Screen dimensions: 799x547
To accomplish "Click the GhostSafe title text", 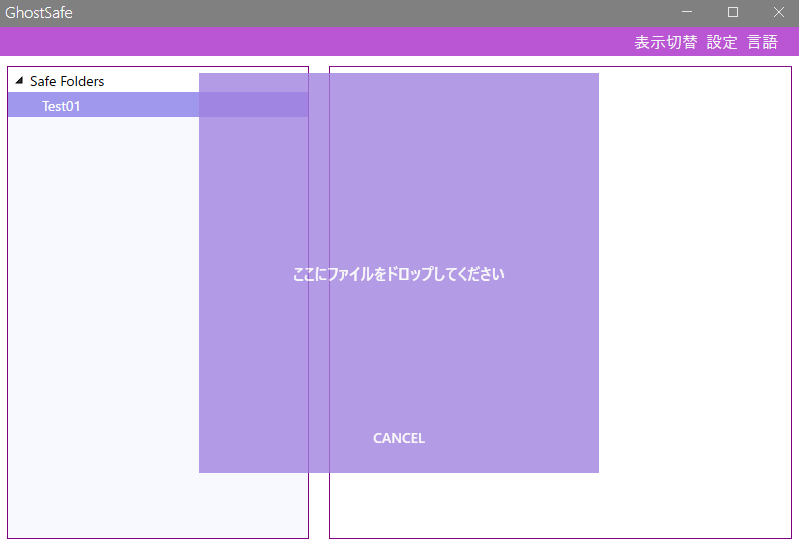I will pyautogui.click(x=39, y=13).
